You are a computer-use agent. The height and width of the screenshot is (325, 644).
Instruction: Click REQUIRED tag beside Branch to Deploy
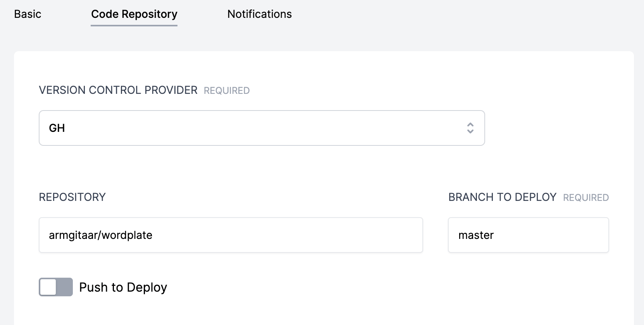tap(586, 198)
